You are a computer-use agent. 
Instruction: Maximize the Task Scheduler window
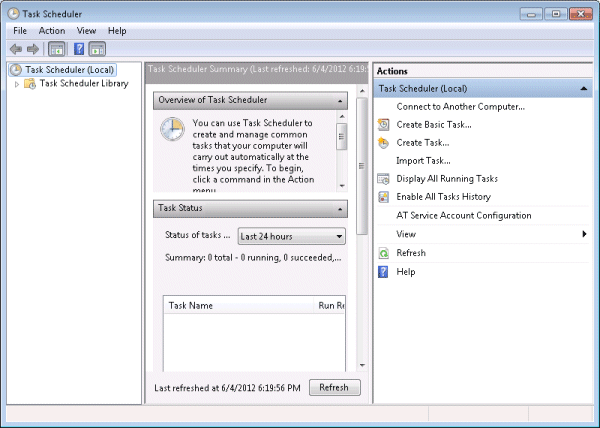click(x=556, y=14)
